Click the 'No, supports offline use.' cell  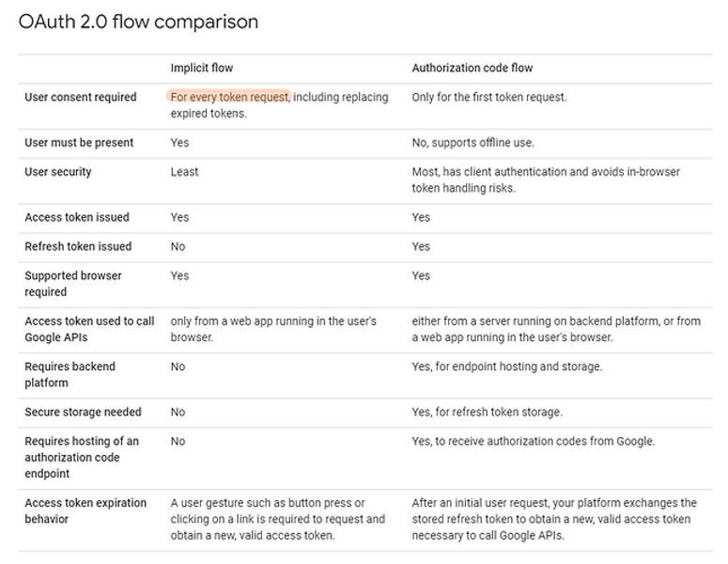click(472, 143)
